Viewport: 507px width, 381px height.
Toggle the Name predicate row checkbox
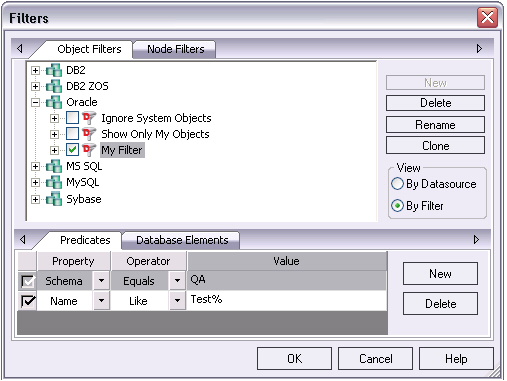pos(27,301)
